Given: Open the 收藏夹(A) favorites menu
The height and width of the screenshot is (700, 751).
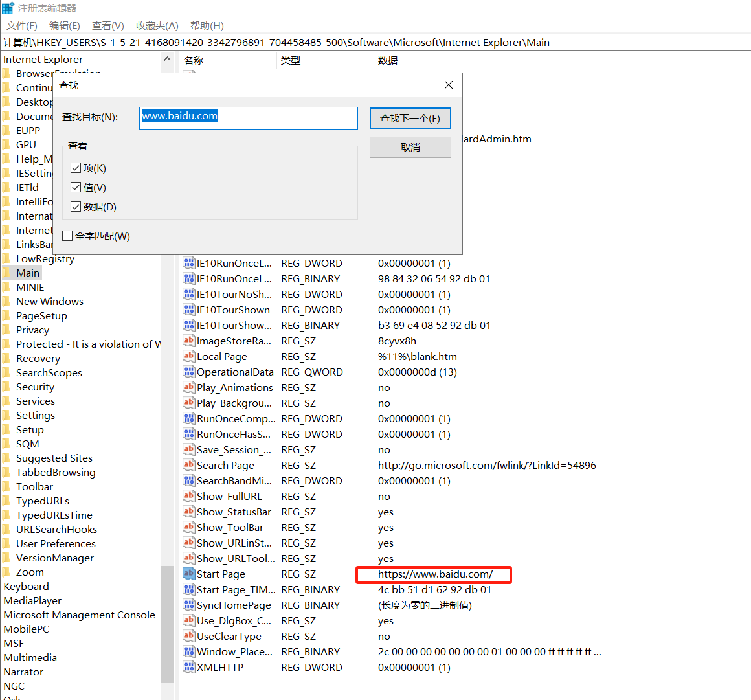Looking at the screenshot, I should pyautogui.click(x=157, y=26).
